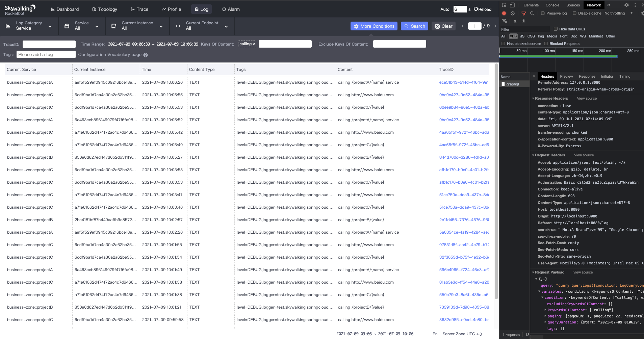Screen dimensions: 644x339
Task: Click the Tags input field
Action: click(46, 54)
